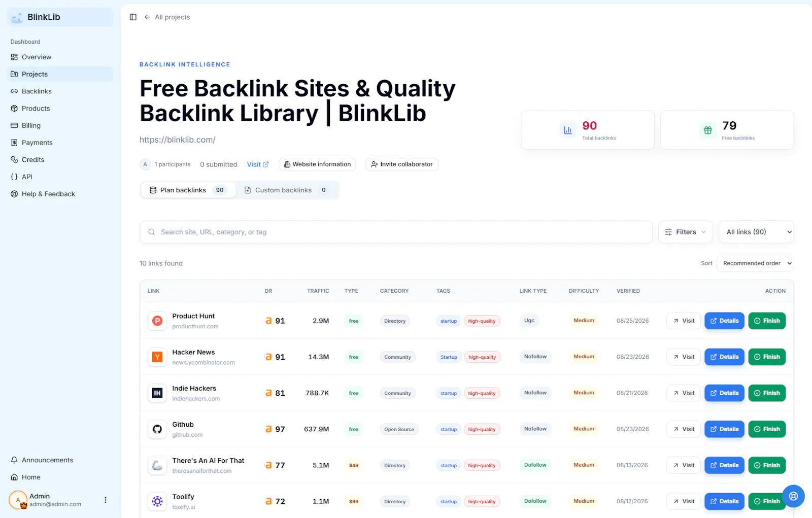Click the DR column header
Image resolution: width=812 pixels, height=518 pixels.
(x=268, y=291)
